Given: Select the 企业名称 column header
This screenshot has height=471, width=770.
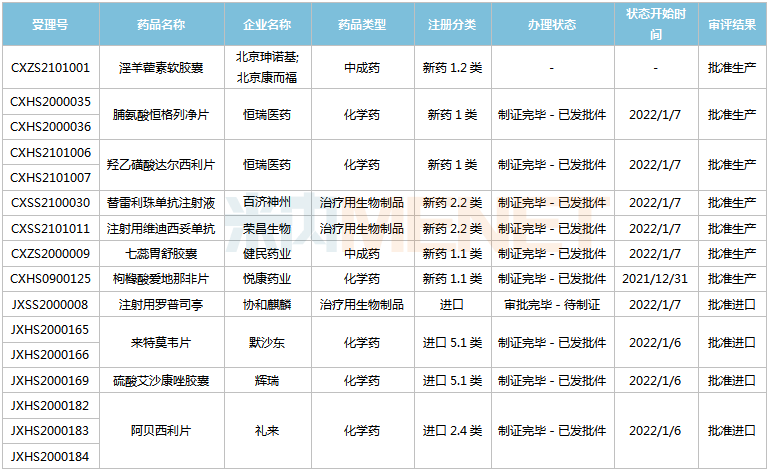Looking at the screenshot, I should click(x=267, y=24).
